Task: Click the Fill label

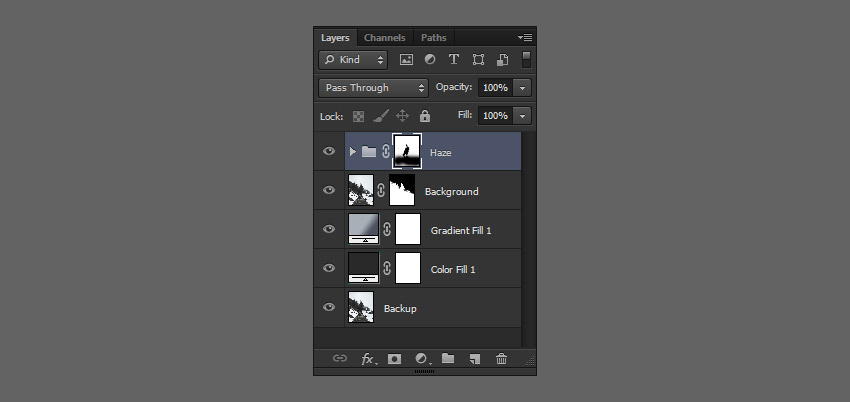Action: (x=465, y=115)
